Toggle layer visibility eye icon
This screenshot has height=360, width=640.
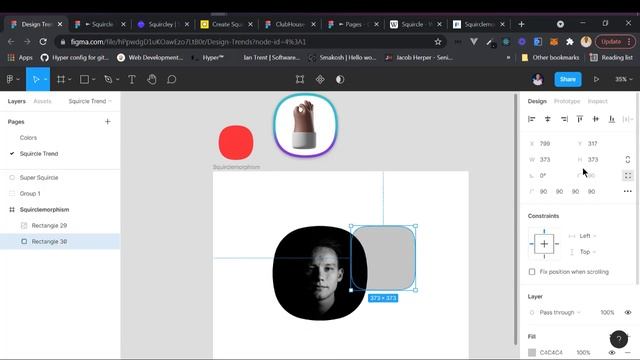pos(628,313)
